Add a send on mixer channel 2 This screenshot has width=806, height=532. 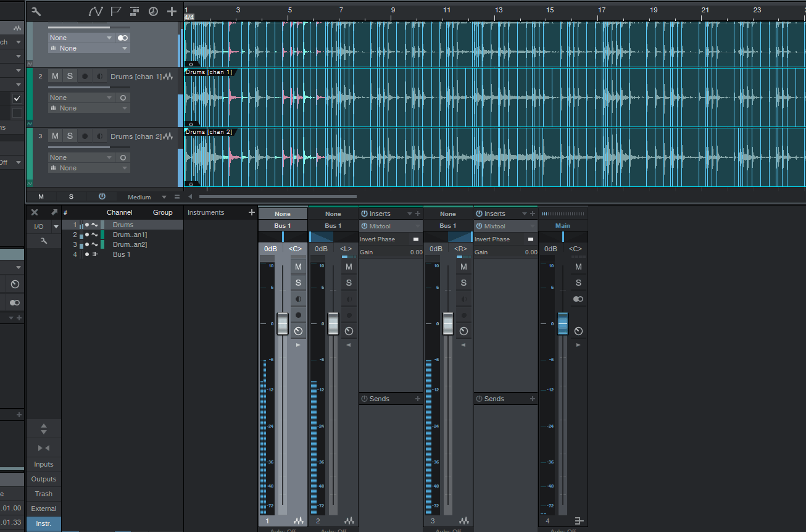pos(418,399)
